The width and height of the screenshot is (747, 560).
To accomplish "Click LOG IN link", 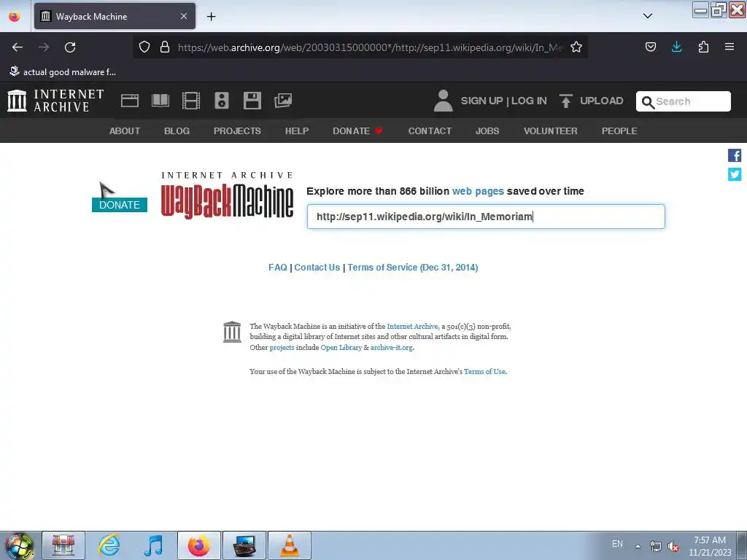I will (x=529, y=101).
